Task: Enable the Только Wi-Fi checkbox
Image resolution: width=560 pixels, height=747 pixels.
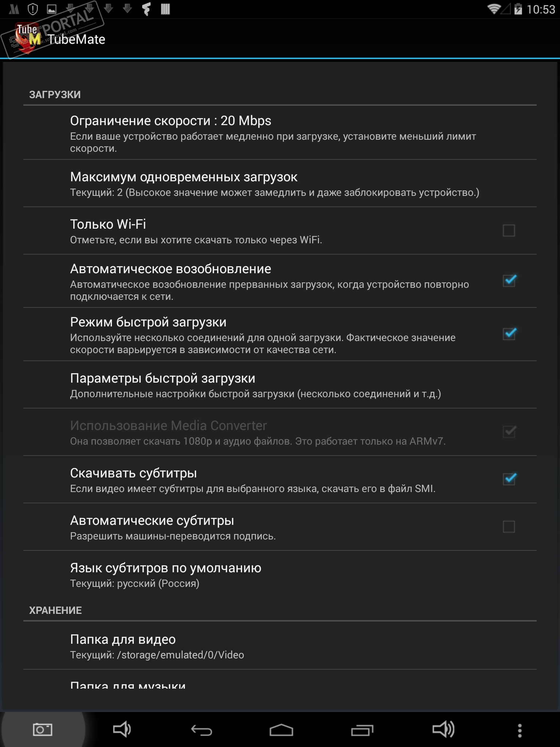Action: 509,231
